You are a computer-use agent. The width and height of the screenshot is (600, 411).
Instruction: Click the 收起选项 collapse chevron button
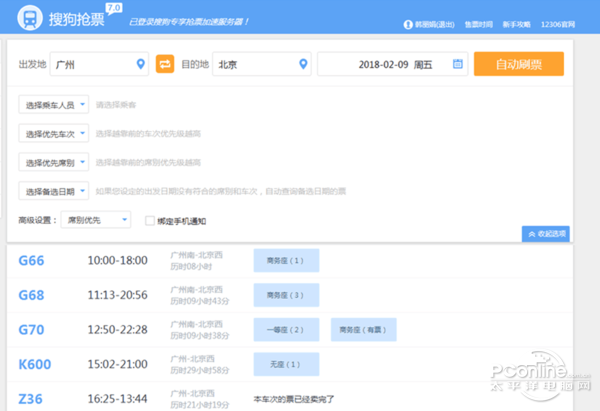(545, 233)
